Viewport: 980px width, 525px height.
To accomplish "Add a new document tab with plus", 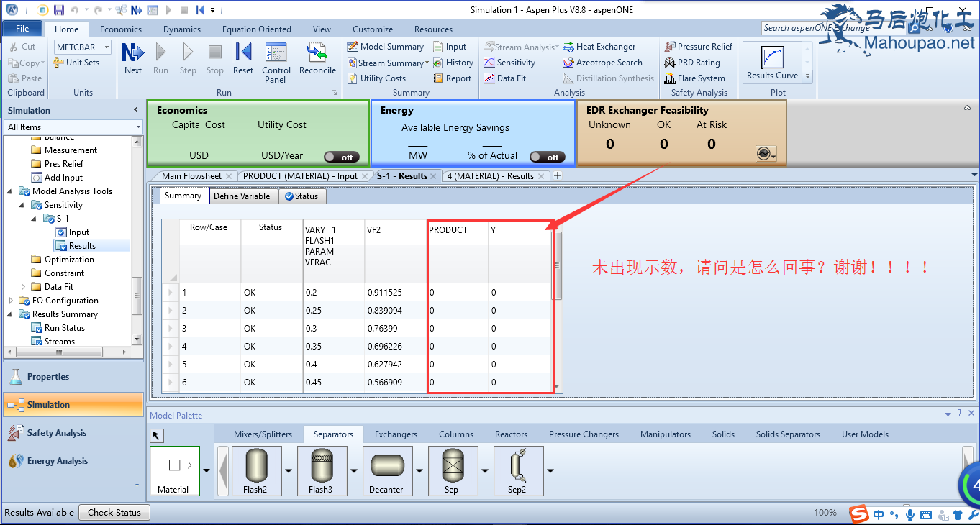I will tap(557, 175).
